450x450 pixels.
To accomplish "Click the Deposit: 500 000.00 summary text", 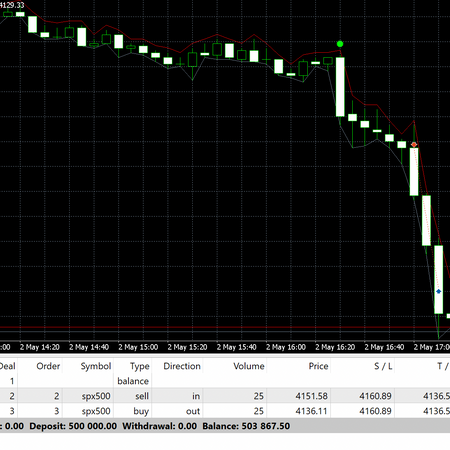I will click(x=73, y=426).
